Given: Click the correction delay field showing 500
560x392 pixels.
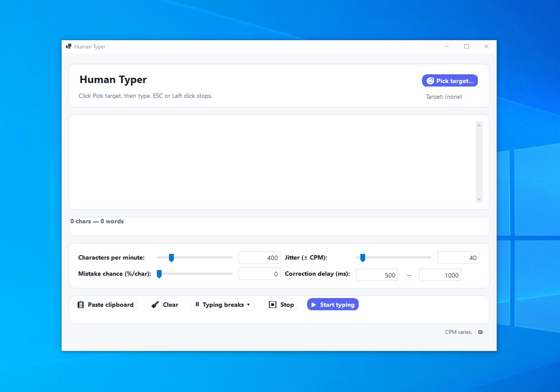Looking at the screenshot, I should point(377,275).
